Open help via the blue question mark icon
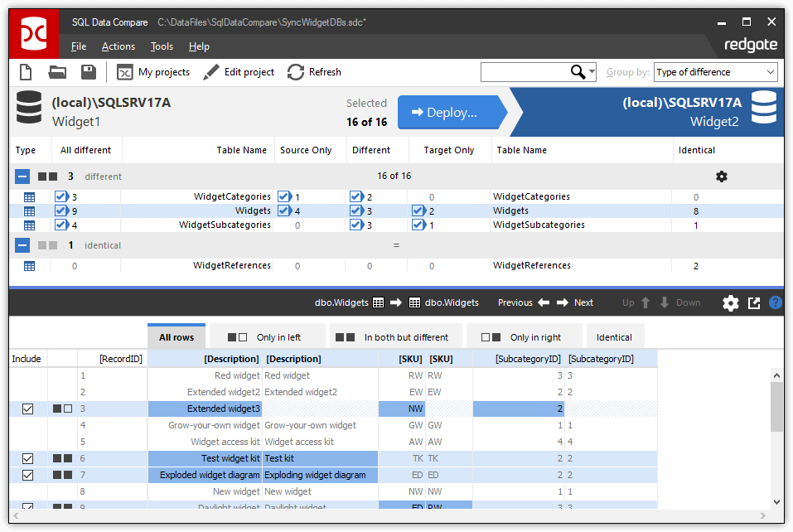This screenshot has width=793, height=532. tap(776, 303)
